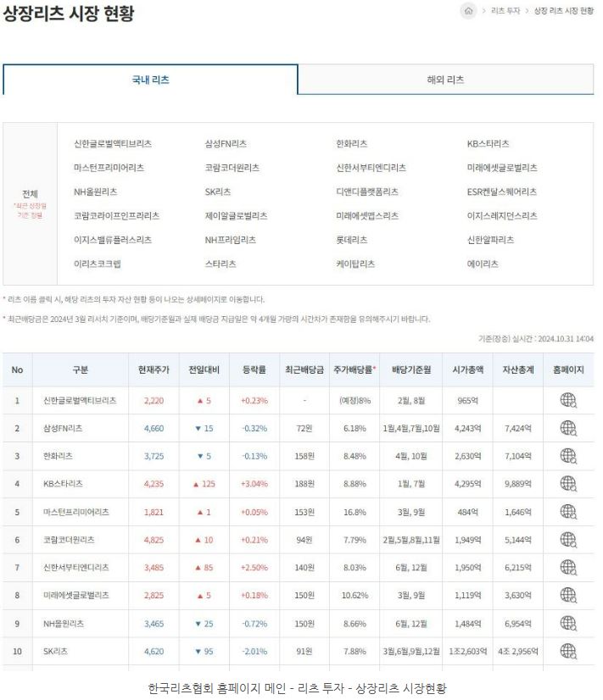
Task: Open 신한글로벌액티브리츠 link in the list panel
Action: click(x=113, y=144)
